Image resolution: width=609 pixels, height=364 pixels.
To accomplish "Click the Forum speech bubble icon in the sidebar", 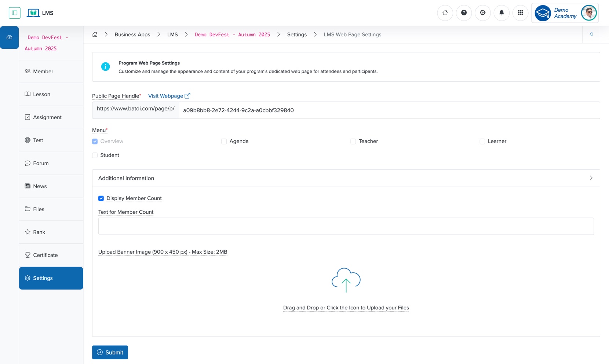I will pyautogui.click(x=28, y=163).
